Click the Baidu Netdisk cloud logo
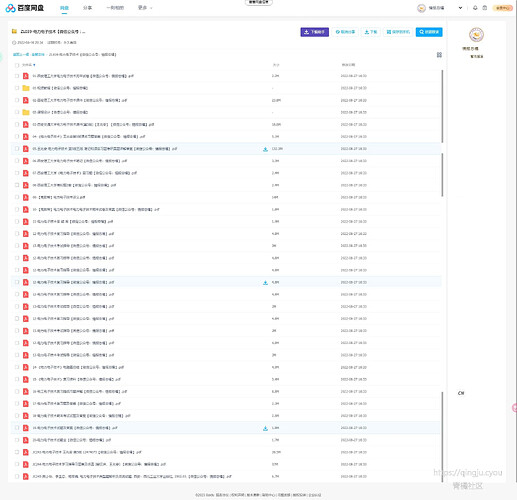The image size is (517, 500). [x=11, y=8]
